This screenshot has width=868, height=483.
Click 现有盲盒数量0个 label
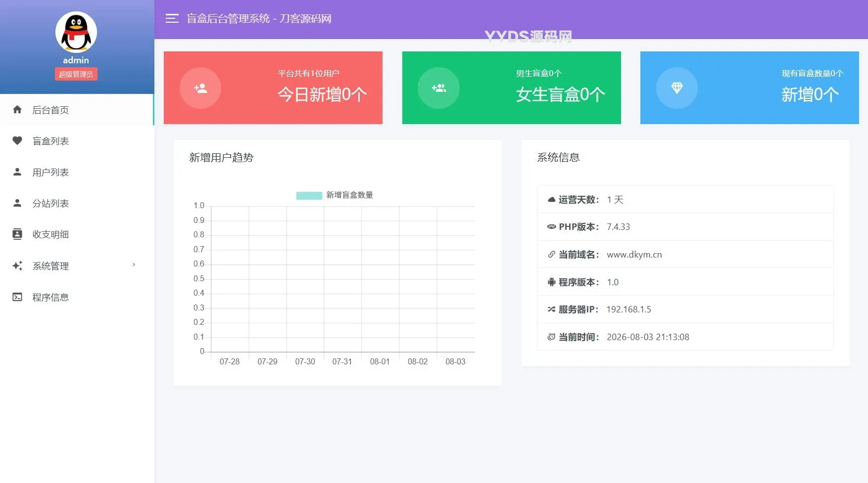(812, 74)
